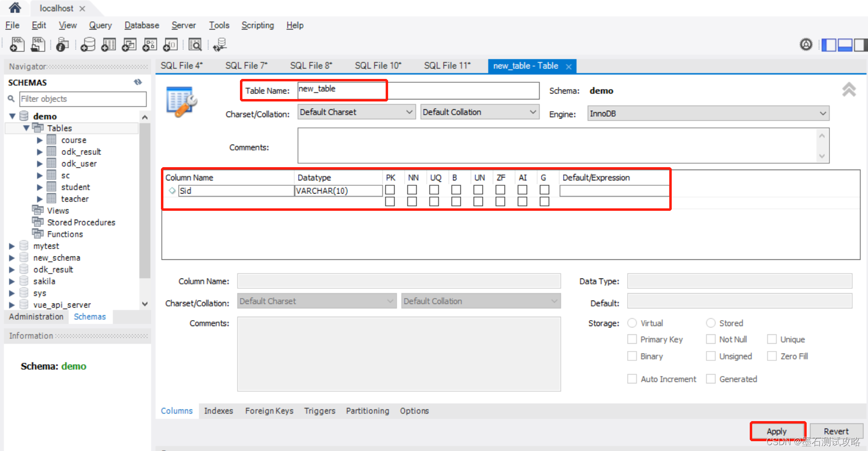This screenshot has height=451, width=868.
Task: Expand the sakila schema node
Action: (12, 281)
